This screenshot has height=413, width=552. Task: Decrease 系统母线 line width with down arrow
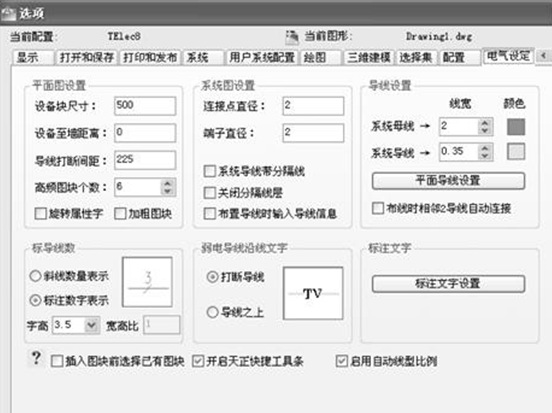tap(485, 131)
